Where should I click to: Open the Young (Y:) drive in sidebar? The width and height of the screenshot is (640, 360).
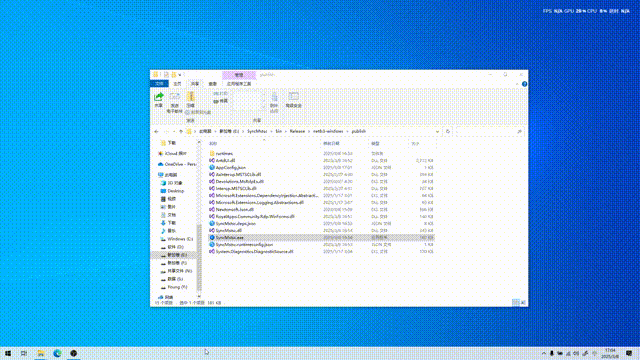(x=177, y=287)
